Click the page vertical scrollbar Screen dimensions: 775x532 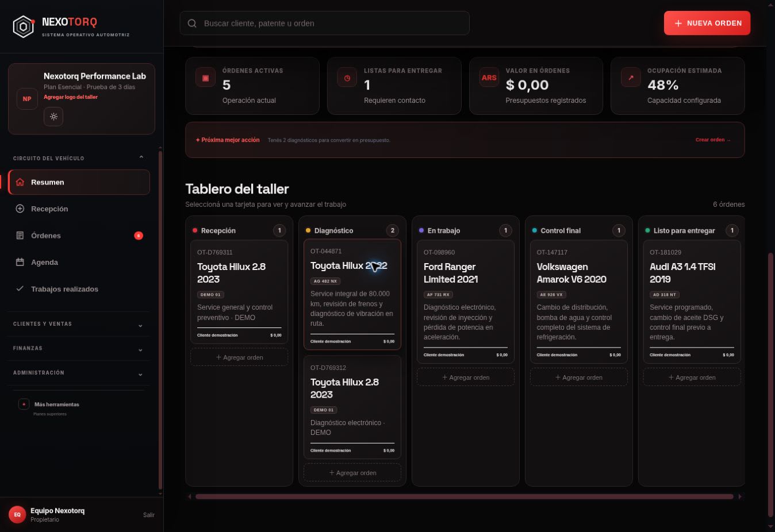770,385
